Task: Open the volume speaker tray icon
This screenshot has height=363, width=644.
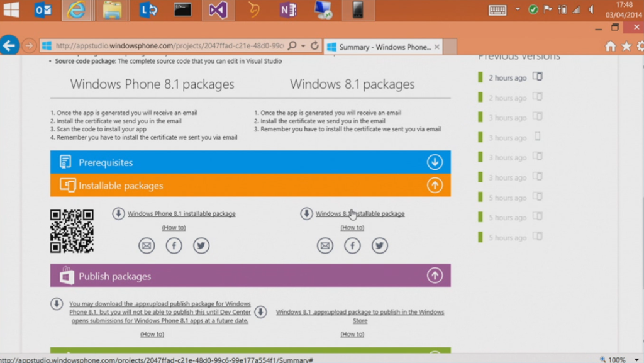Action: (x=591, y=9)
